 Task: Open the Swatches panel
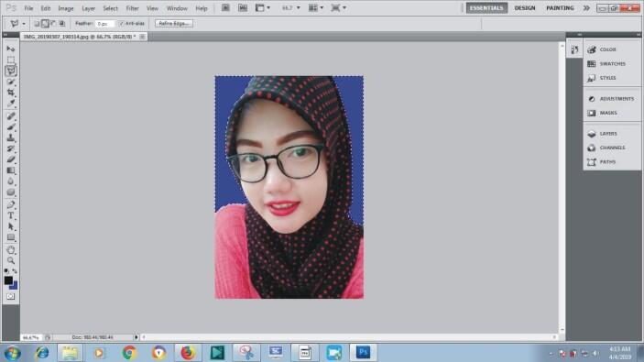tap(612, 63)
